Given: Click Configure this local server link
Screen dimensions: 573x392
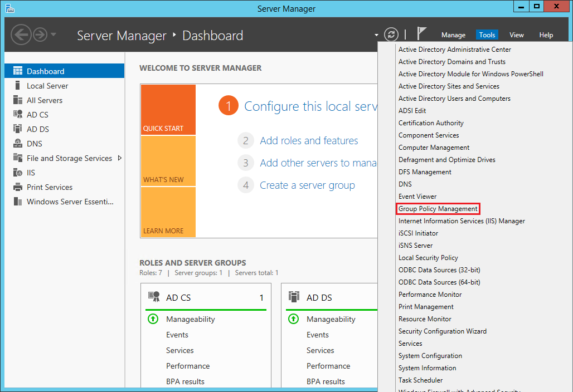Looking at the screenshot, I should click(x=310, y=106).
